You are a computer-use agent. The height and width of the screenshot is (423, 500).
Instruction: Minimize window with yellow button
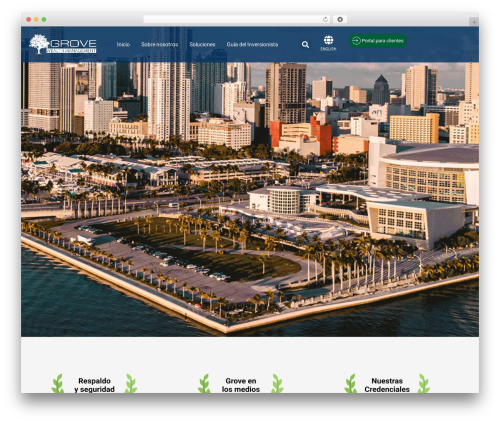coord(36,19)
